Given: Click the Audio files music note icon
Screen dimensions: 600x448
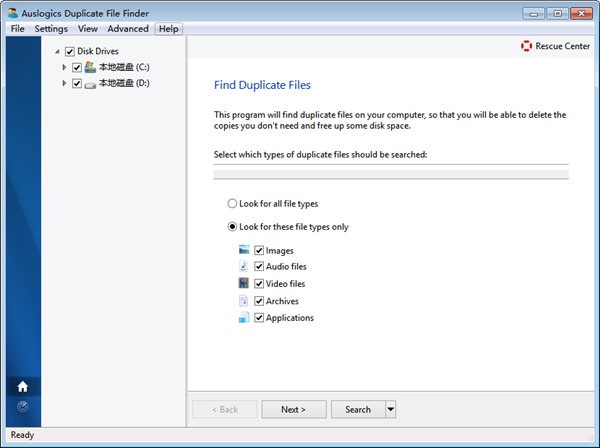Looking at the screenshot, I should [x=244, y=267].
